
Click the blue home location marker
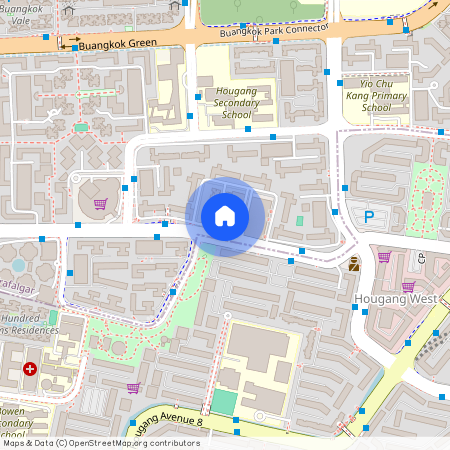[225, 217]
